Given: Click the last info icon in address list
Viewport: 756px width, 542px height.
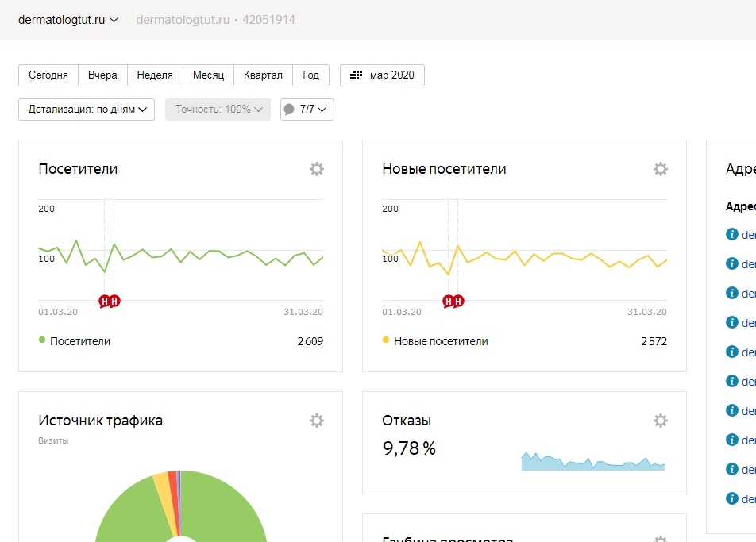Looking at the screenshot, I should point(732,498).
